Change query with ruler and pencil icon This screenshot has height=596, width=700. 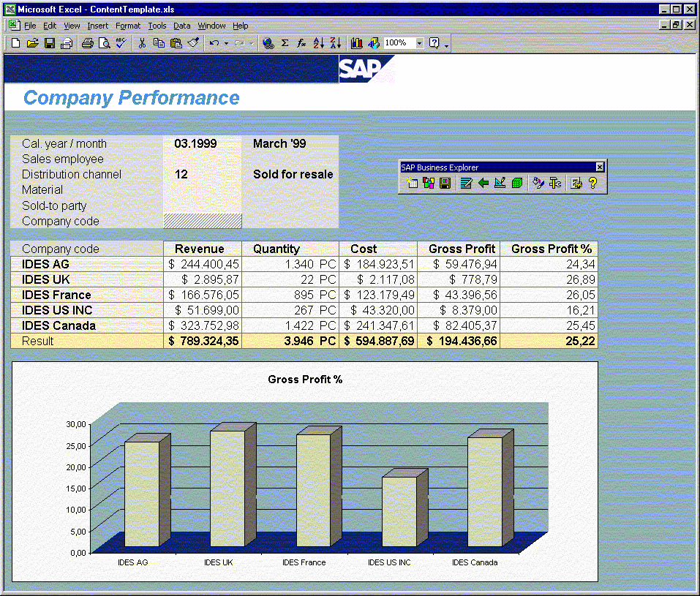point(500,183)
